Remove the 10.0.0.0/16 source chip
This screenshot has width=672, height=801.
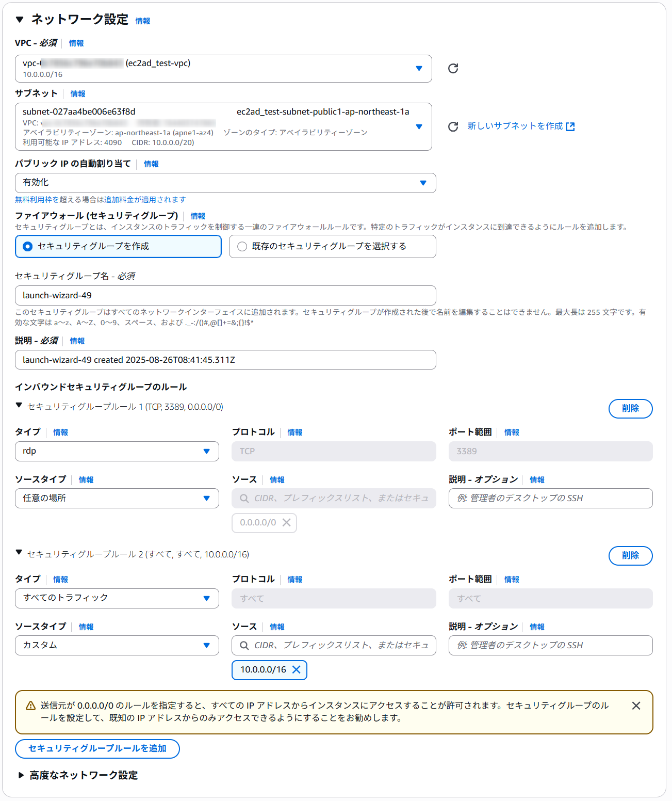click(x=297, y=669)
